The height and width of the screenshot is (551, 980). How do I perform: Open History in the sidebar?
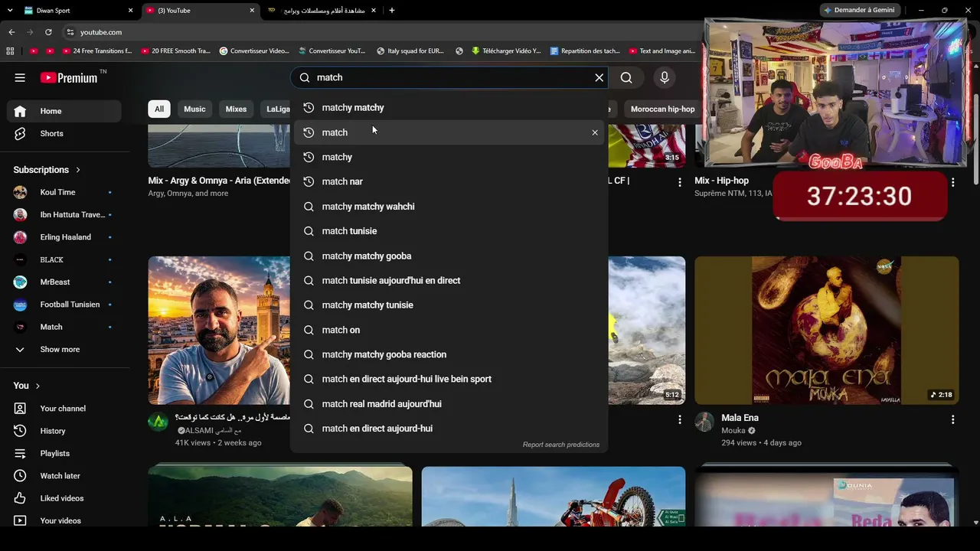pos(64,431)
